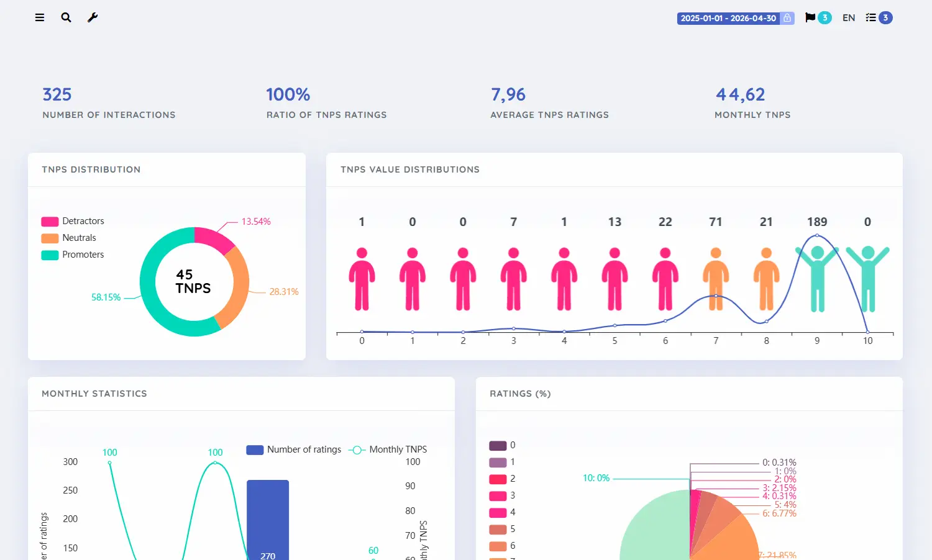Screen dimensions: 932x560
Task: Open the task list icon
Action: 870,17
